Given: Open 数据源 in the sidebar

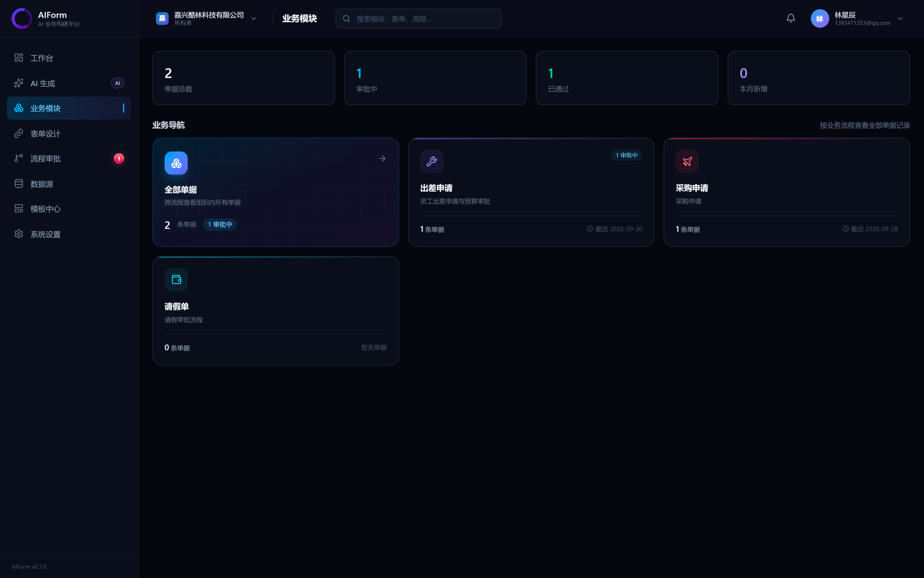Looking at the screenshot, I should pyautogui.click(x=69, y=184).
